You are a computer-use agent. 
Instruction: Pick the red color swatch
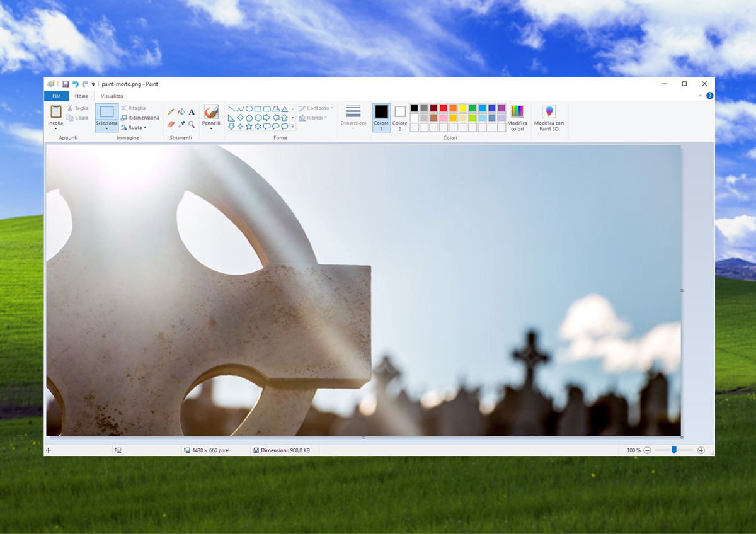point(444,108)
